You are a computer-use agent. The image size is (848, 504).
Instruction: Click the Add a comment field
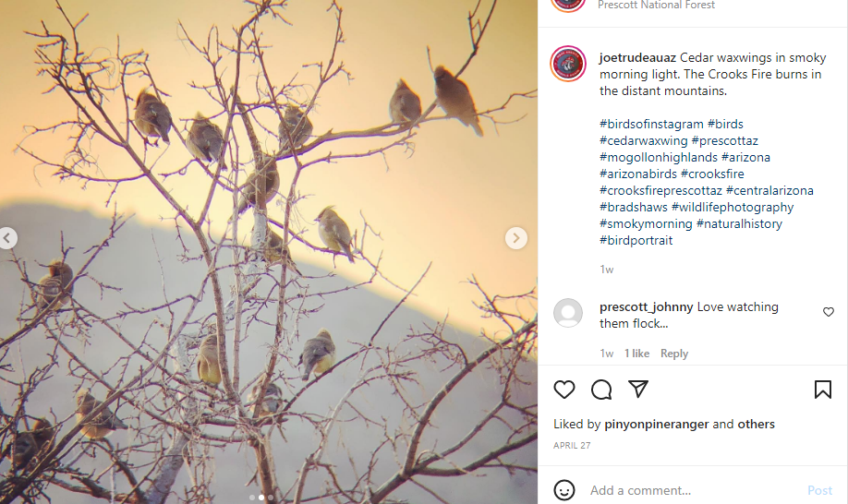point(694,490)
